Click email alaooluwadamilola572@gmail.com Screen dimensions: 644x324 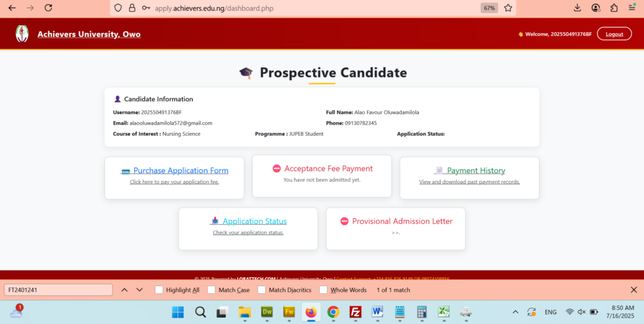[x=171, y=123]
